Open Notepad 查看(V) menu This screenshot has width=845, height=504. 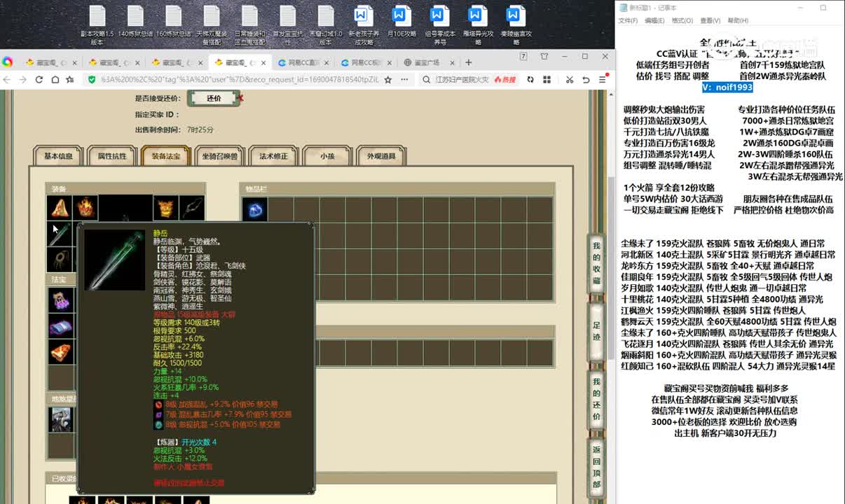pyautogui.click(x=710, y=21)
